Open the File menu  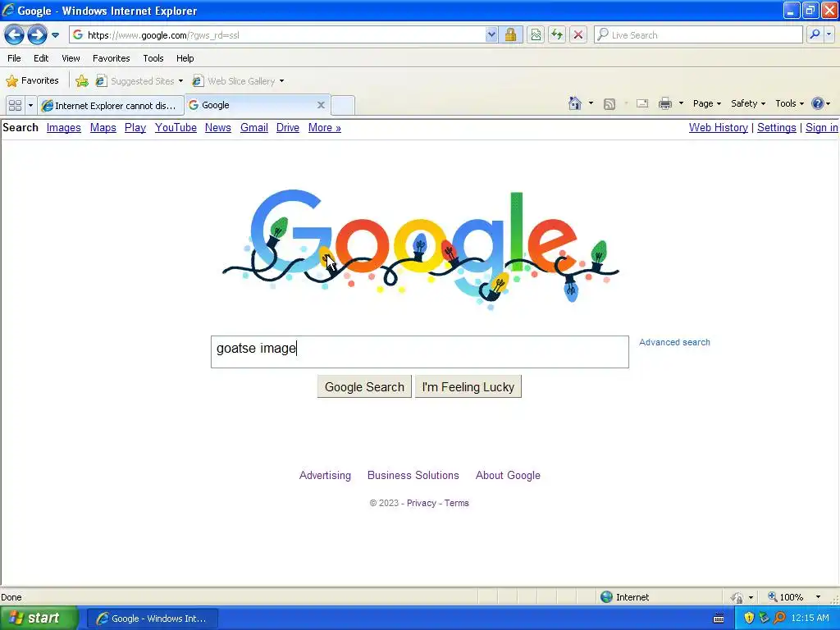pos(15,58)
